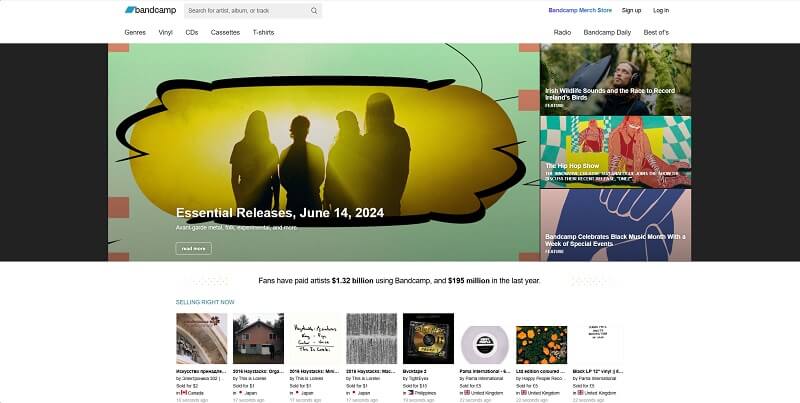Viewport: 800px width, 403px height.
Task: Open 2016 Haystacks house photo cover
Action: (258, 339)
